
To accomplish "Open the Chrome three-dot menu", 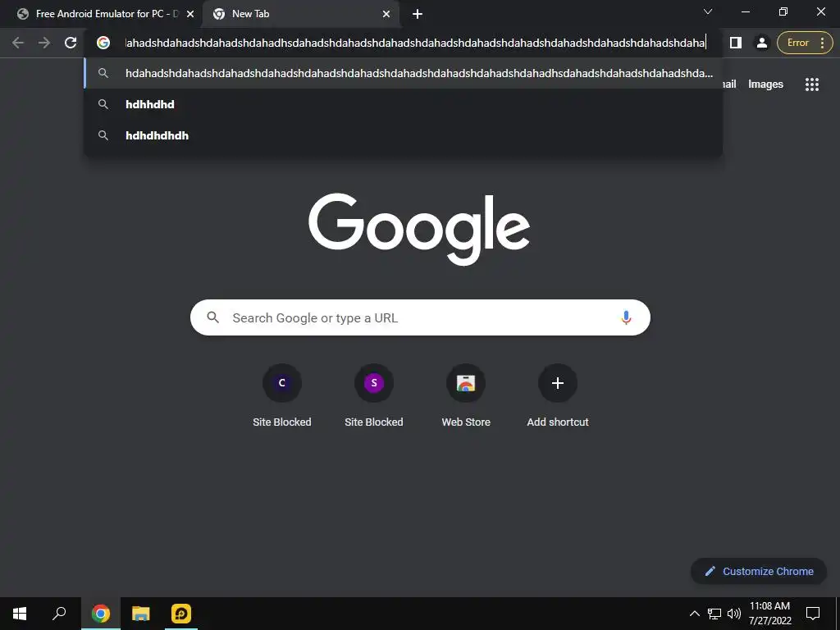I will [822, 43].
